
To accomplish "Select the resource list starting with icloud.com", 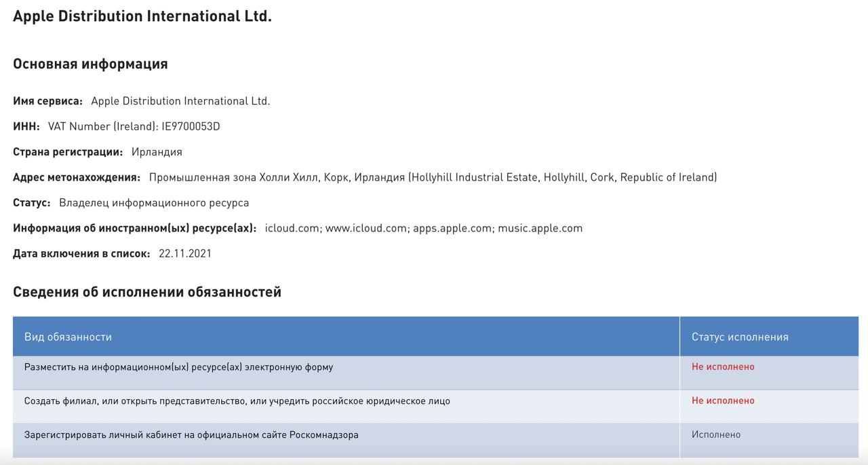I will coord(424,228).
